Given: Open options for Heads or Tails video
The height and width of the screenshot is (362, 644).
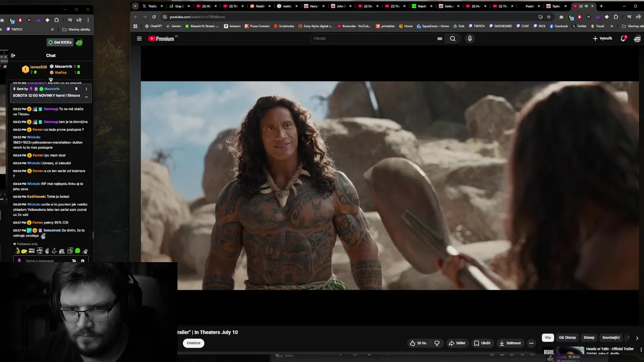Looking at the screenshot, I should (641, 349).
